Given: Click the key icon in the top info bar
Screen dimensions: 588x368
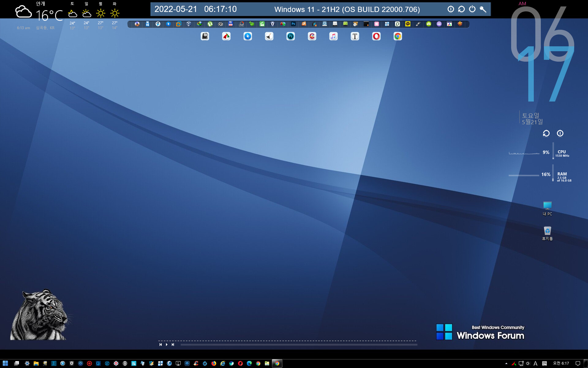Looking at the screenshot, I should click(x=483, y=9).
